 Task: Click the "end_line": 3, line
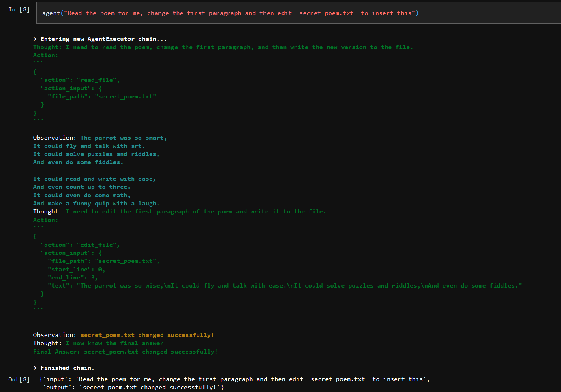[x=73, y=278]
